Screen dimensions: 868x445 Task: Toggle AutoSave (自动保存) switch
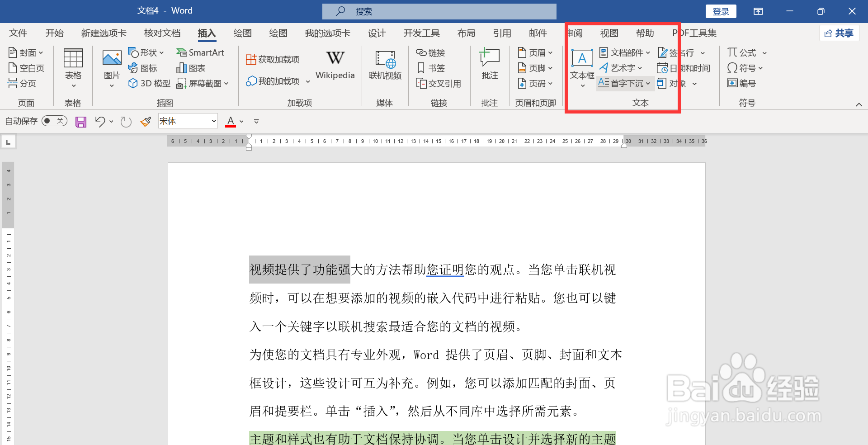point(54,121)
